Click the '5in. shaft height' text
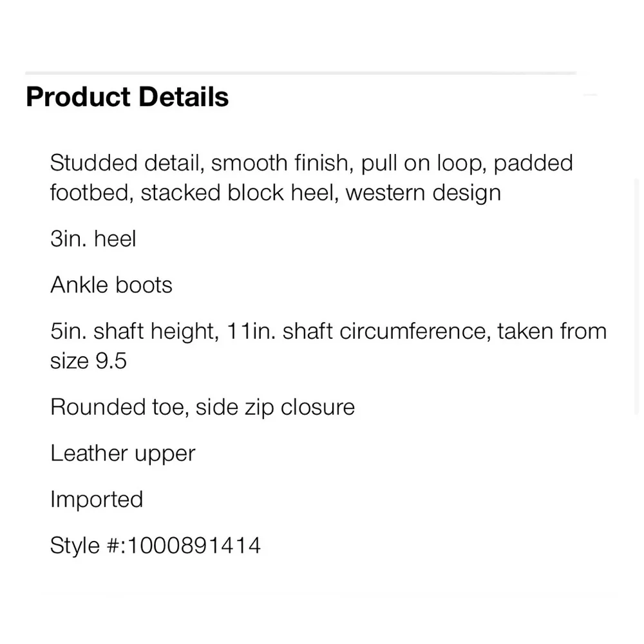This screenshot has height=644, width=644. [x=135, y=331]
